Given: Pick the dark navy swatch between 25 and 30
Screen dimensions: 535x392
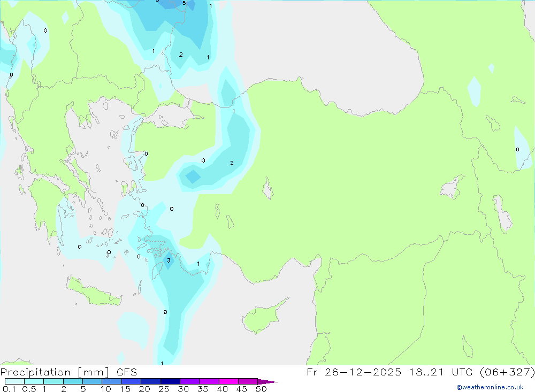Looking at the screenshot, I should point(170,381).
